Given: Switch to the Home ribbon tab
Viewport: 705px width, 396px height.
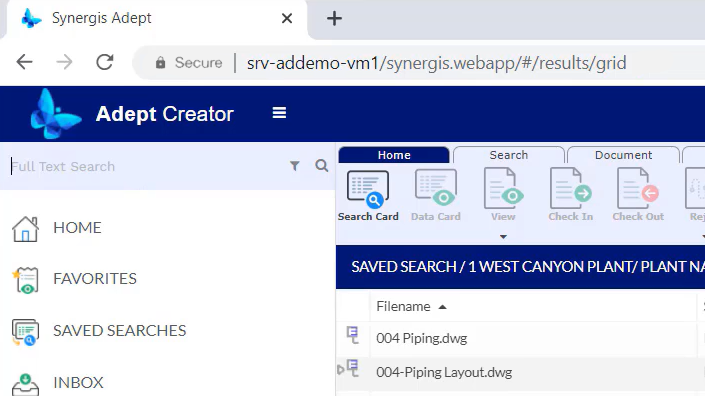Looking at the screenshot, I should click(x=394, y=155).
